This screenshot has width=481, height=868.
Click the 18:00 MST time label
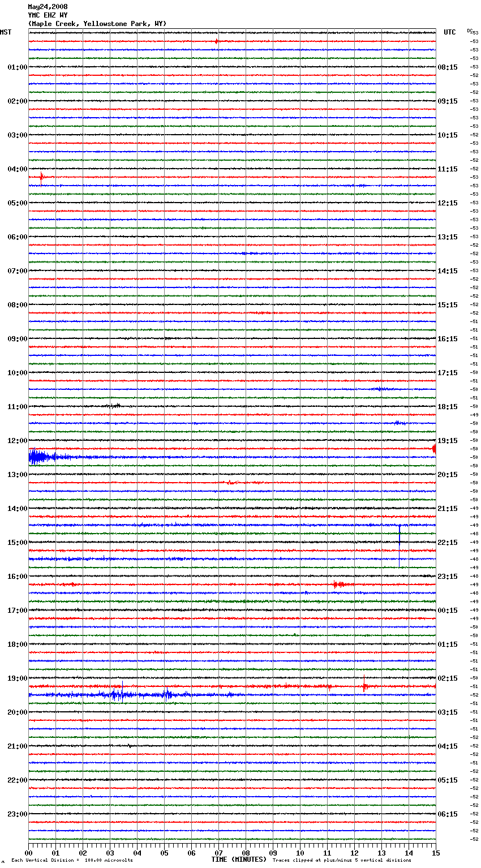tap(18, 644)
